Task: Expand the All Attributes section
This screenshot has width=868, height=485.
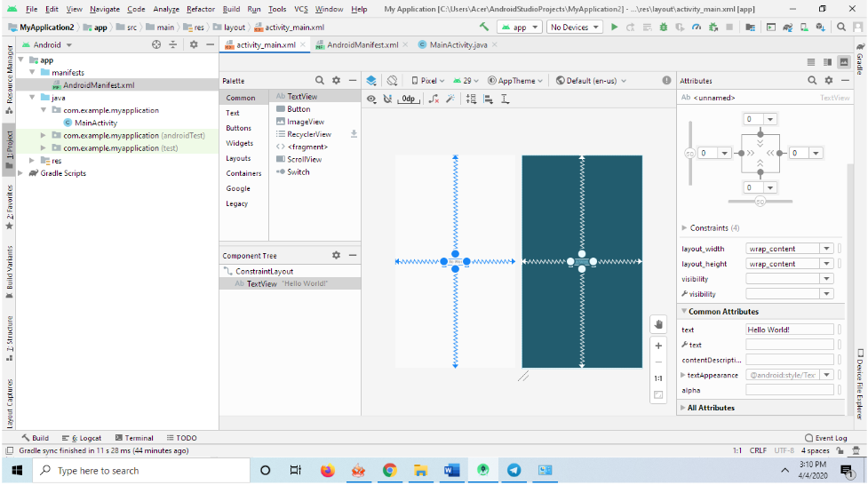Action: (x=711, y=408)
